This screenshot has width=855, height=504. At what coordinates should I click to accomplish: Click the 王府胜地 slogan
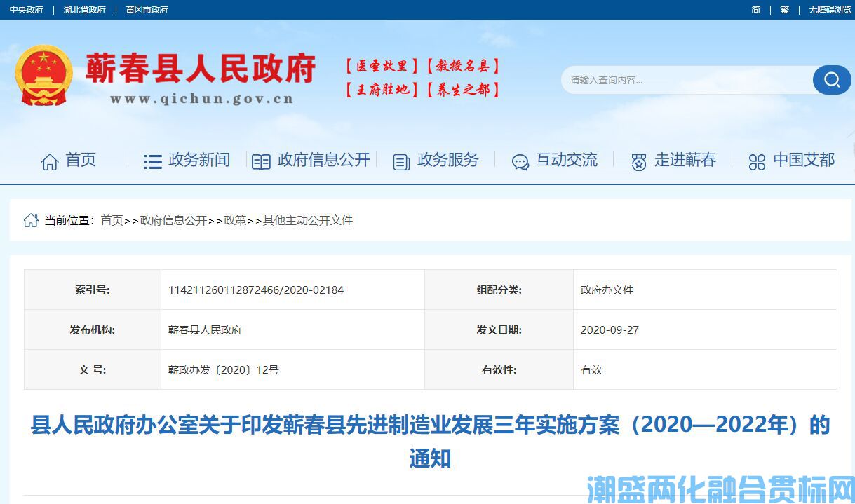(x=382, y=90)
